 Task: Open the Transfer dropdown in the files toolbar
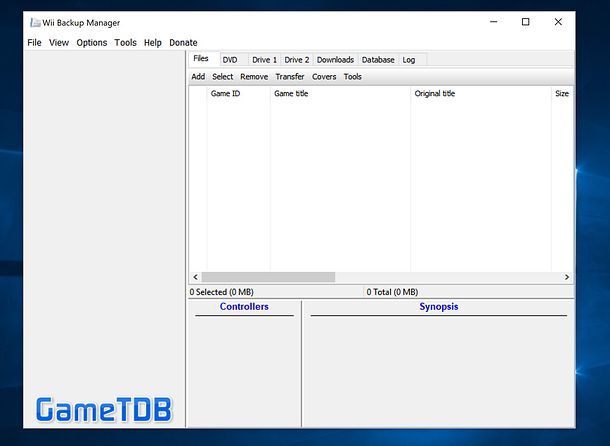click(x=290, y=77)
